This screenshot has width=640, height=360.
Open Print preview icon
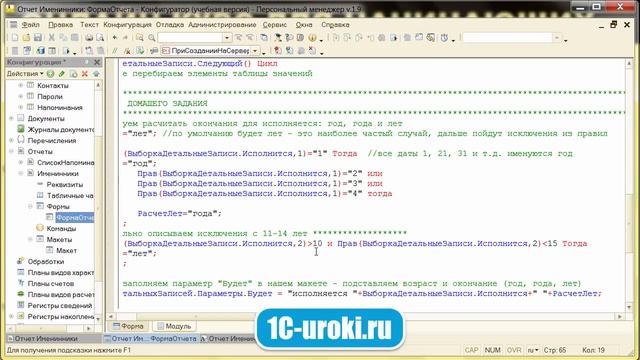pos(100,38)
